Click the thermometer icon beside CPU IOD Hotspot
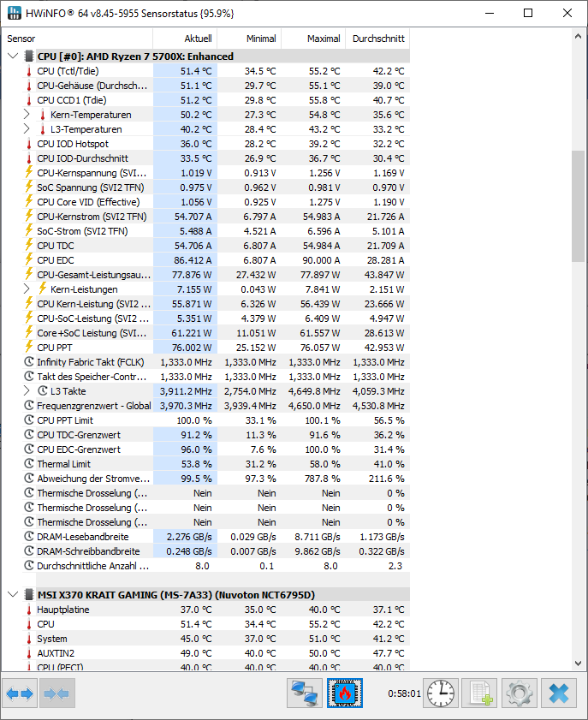 (x=29, y=144)
